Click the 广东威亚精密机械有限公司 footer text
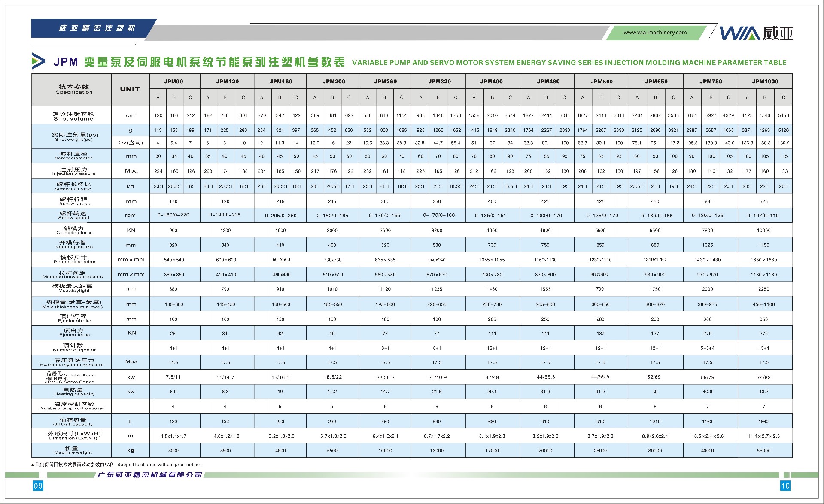The height and width of the screenshot is (504, 824). point(150,475)
